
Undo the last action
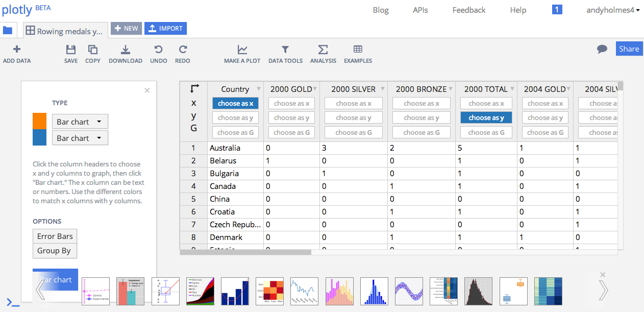[158, 54]
